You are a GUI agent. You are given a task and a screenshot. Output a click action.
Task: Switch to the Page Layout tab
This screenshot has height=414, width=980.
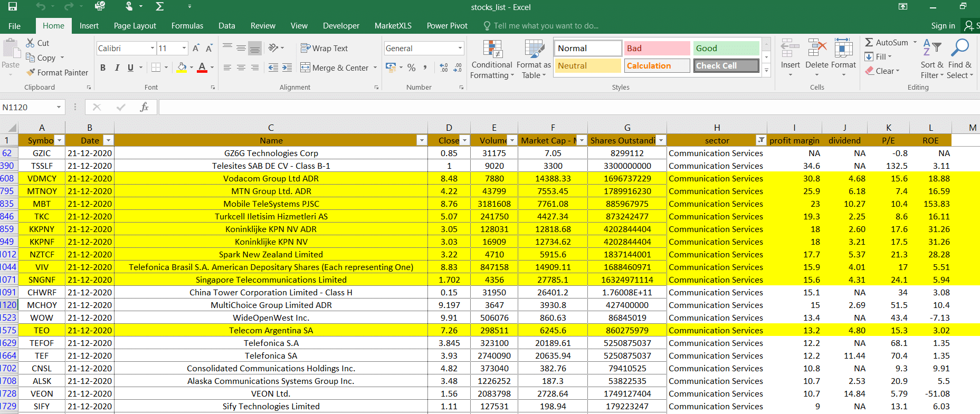(x=135, y=26)
